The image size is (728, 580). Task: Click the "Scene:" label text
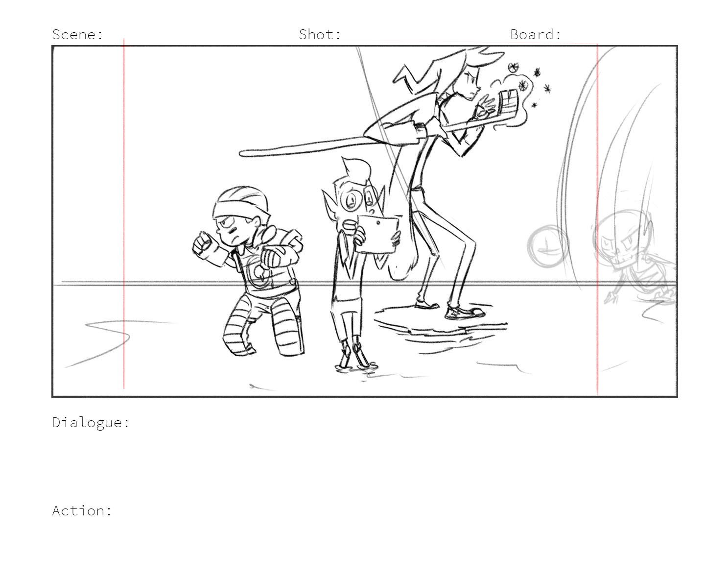click(x=78, y=34)
